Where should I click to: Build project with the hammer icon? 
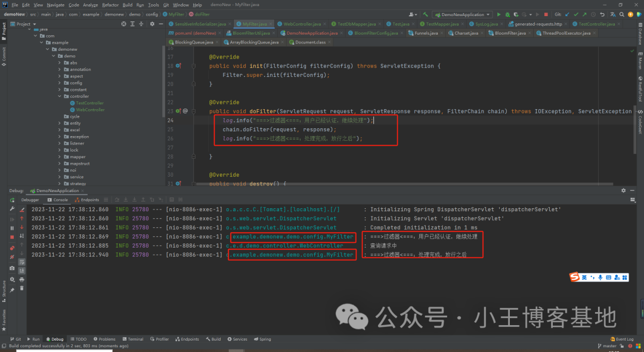426,14
